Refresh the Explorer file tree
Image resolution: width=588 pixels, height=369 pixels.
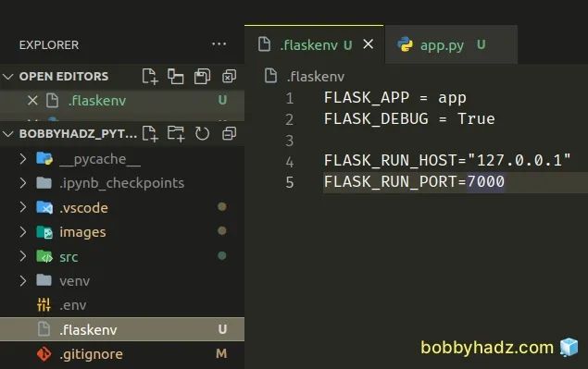point(202,133)
